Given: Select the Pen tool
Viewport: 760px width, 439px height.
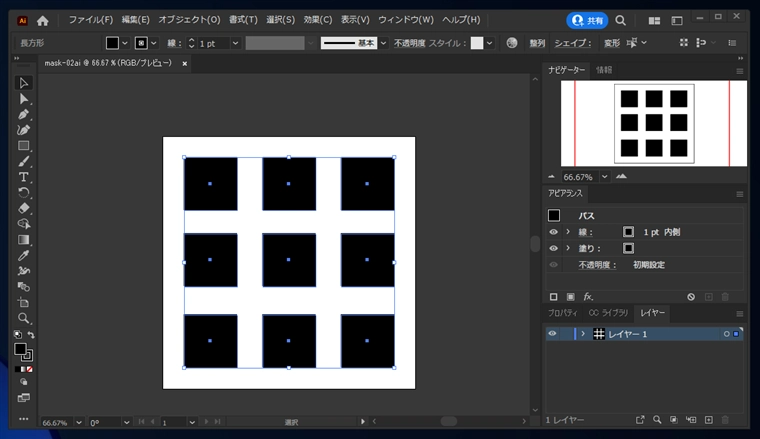Looking at the screenshot, I should pyautogui.click(x=24, y=115).
